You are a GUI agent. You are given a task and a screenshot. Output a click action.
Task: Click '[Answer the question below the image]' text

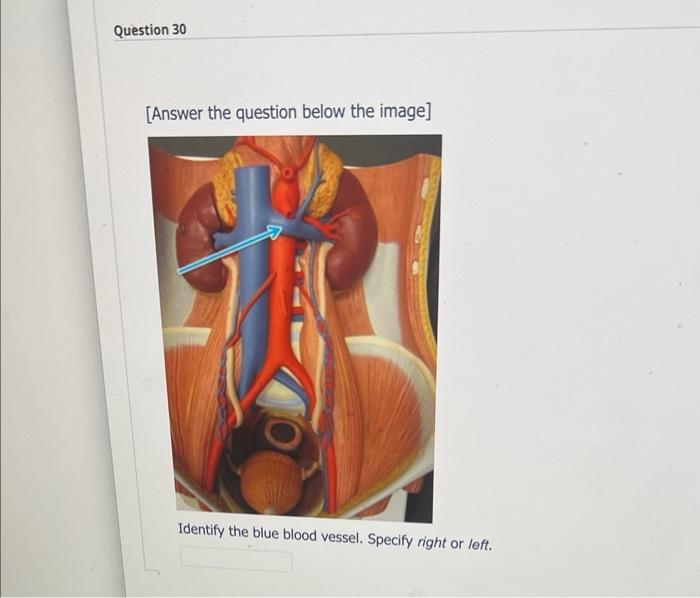[x=289, y=112]
